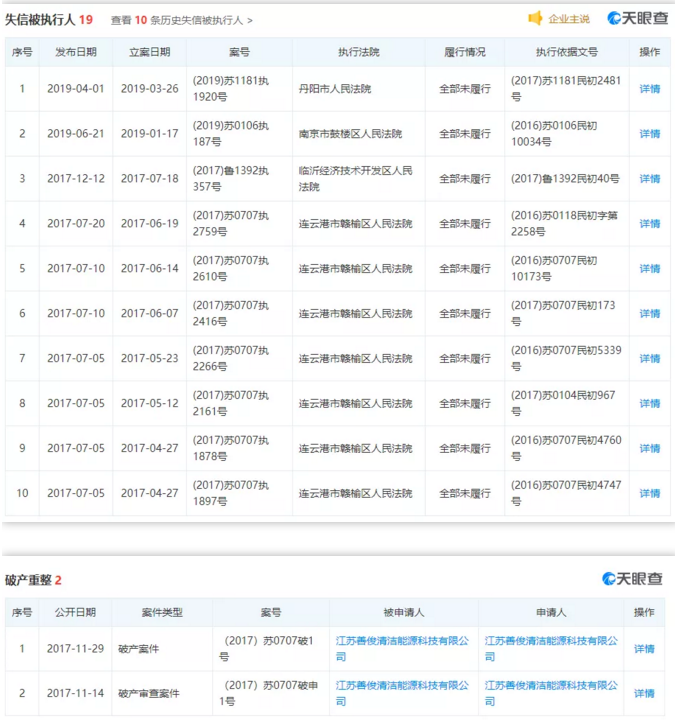Open 详情 for bankruptcy case 苏0707破1号
Viewport: 675px width, 723px height.
point(644,649)
